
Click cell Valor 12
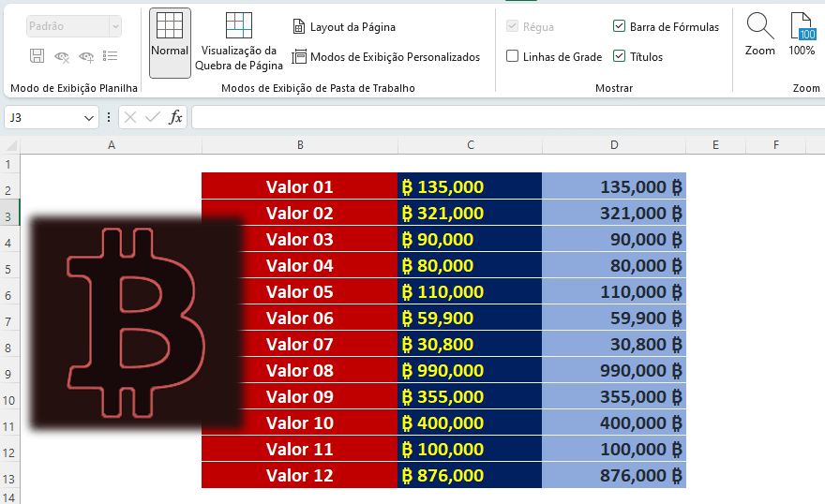point(299,475)
